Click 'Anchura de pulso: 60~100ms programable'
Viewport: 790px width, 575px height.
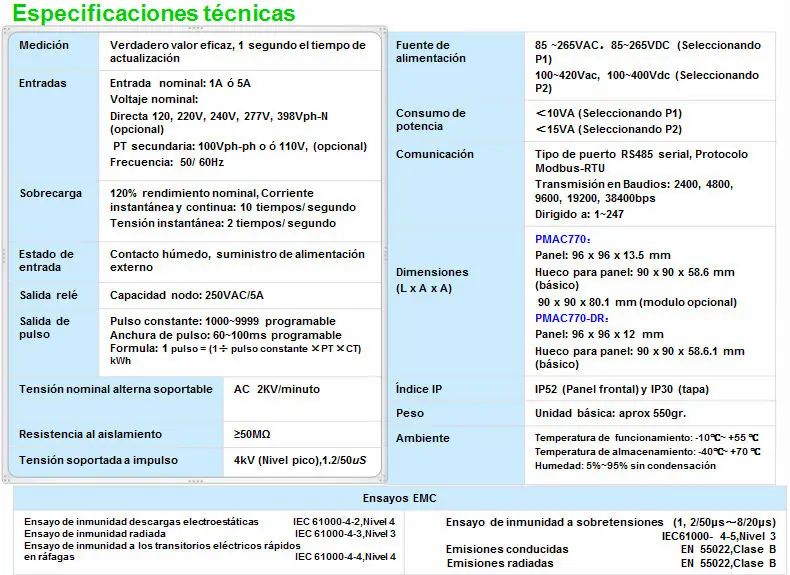[226, 335]
